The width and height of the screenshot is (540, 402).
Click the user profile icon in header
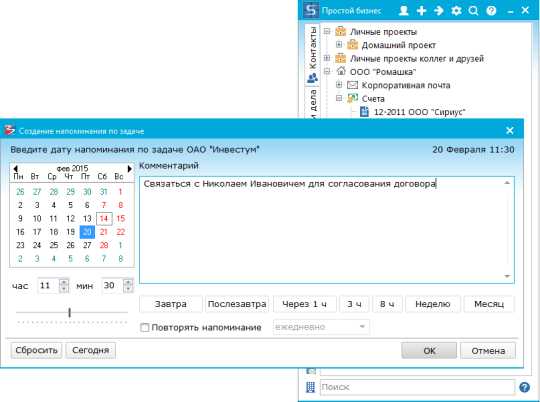coord(404,11)
